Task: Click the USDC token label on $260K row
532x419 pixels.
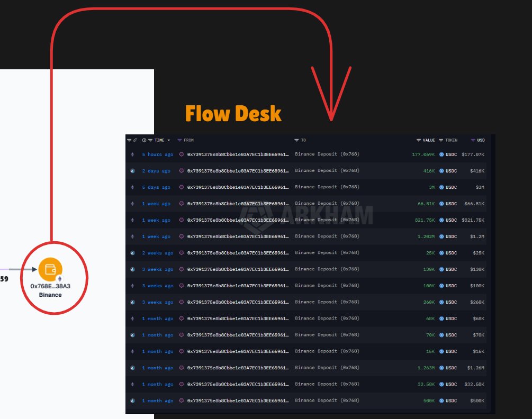Action: (451, 302)
